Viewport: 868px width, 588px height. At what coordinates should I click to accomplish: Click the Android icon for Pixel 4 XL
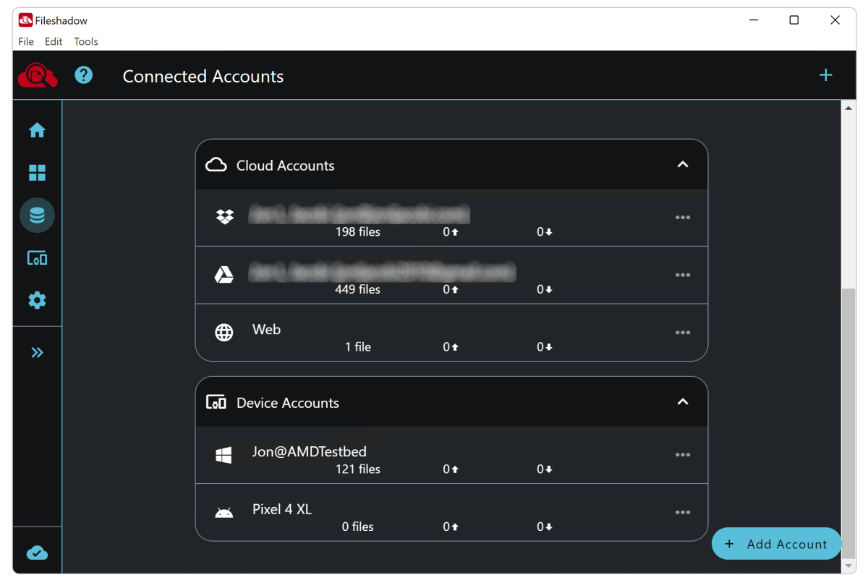click(x=224, y=514)
